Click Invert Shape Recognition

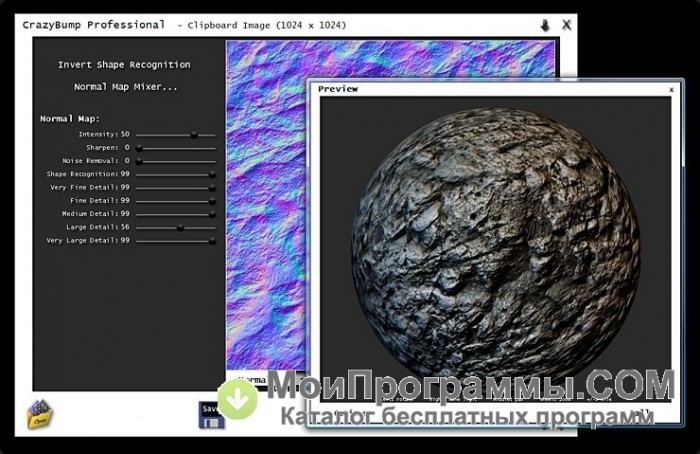[124, 65]
